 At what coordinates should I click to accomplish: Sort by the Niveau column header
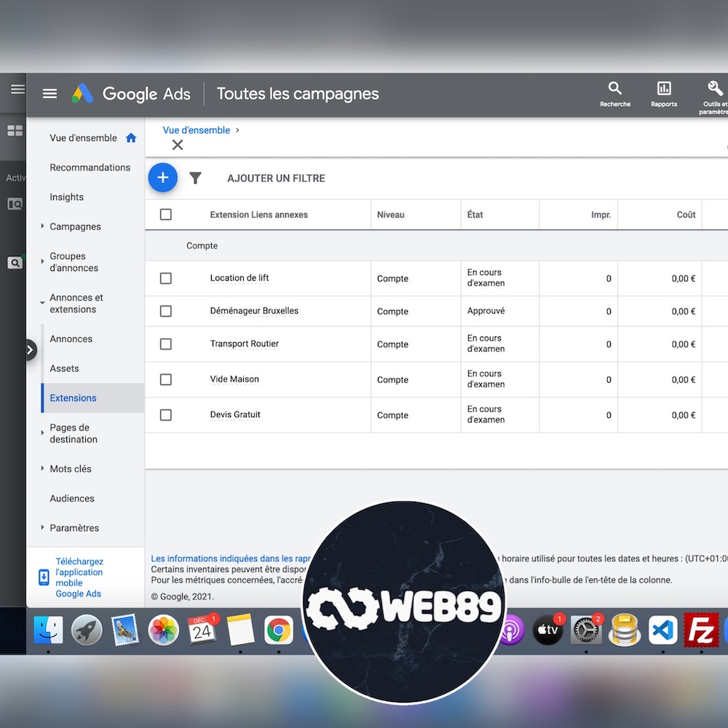[390, 215]
